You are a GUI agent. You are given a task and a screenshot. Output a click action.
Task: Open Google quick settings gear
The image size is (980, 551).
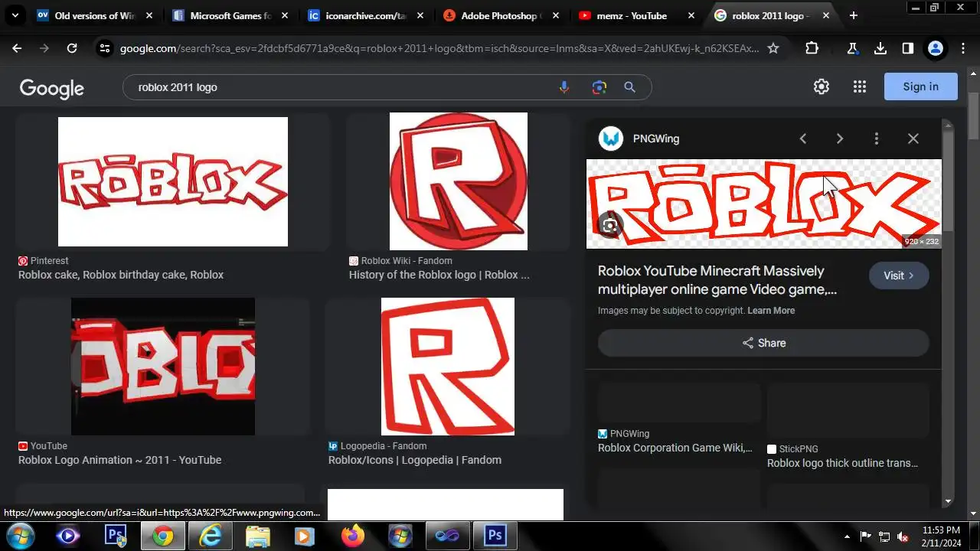point(822,86)
